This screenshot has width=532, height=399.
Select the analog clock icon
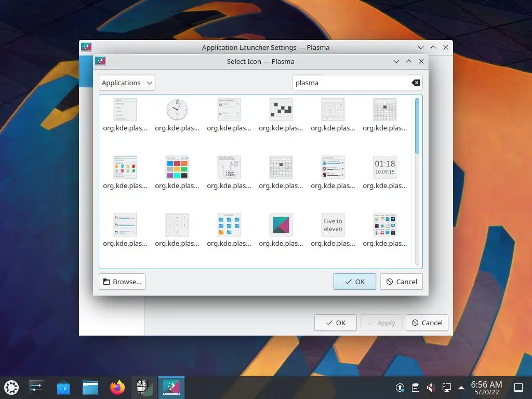coord(177,110)
